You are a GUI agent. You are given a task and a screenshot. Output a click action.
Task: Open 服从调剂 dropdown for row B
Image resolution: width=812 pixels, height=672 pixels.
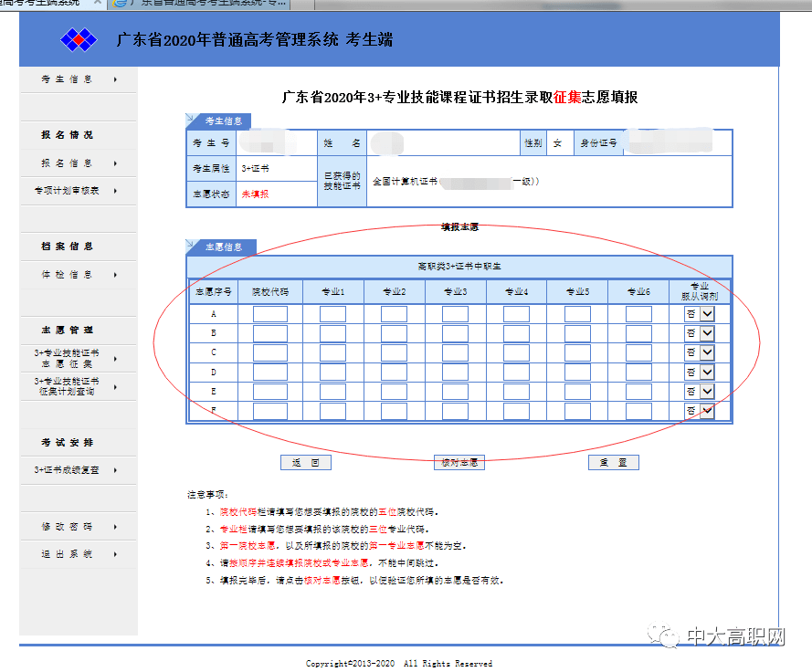point(700,333)
